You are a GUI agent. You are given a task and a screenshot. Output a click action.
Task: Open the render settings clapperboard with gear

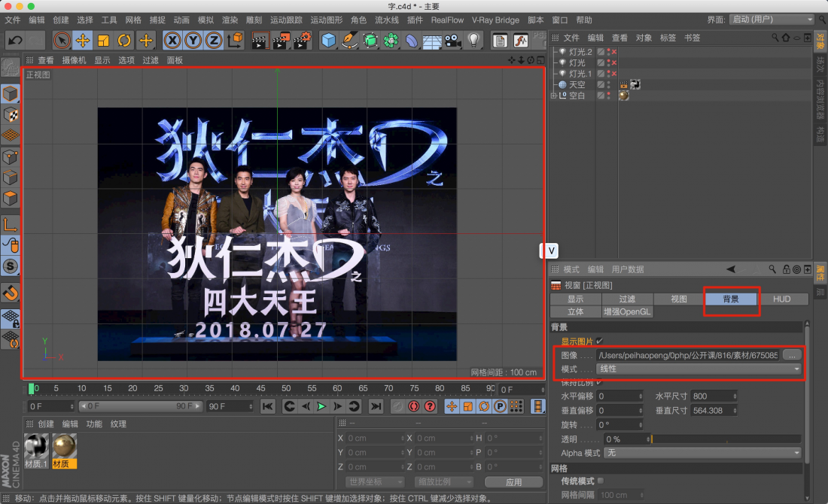pos(302,40)
